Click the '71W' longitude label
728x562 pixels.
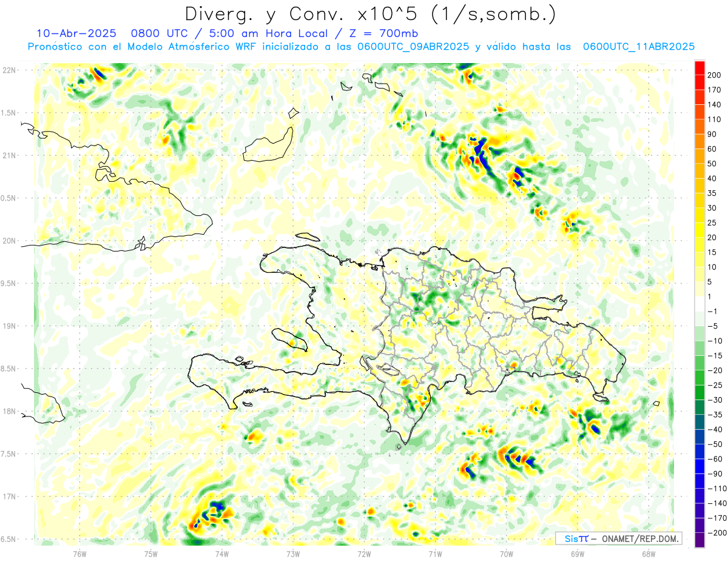[435, 554]
